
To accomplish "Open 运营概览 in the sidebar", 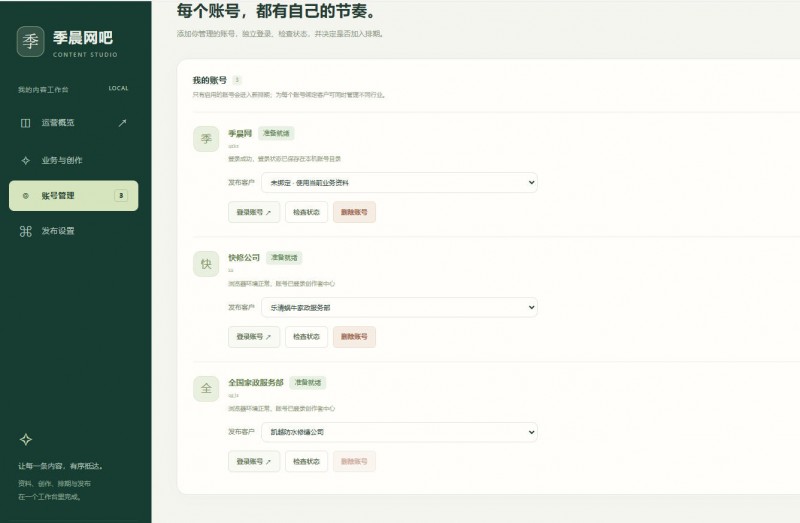I will 73,123.
